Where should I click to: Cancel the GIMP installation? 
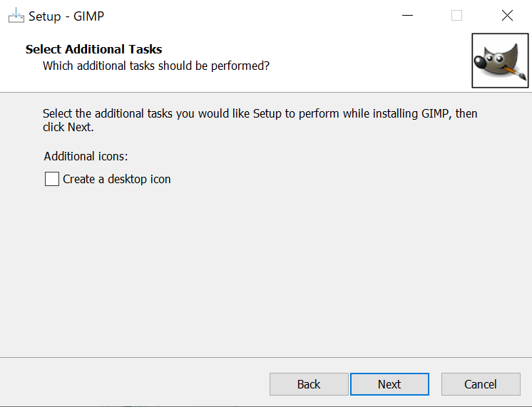click(480, 384)
